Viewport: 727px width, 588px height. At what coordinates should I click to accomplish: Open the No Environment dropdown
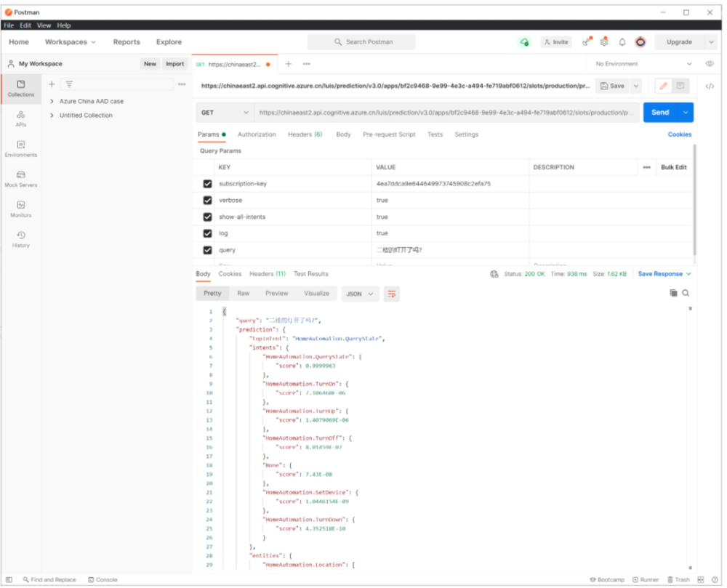tap(643, 64)
